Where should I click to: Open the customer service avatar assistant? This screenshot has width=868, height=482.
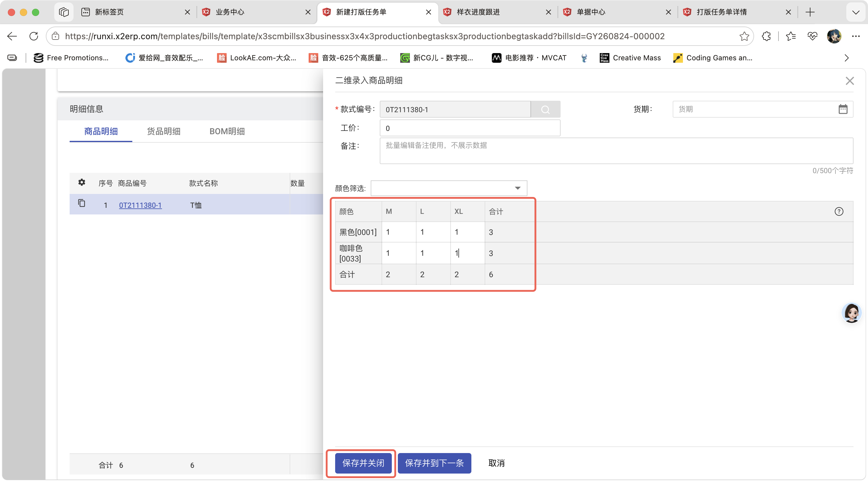click(851, 313)
